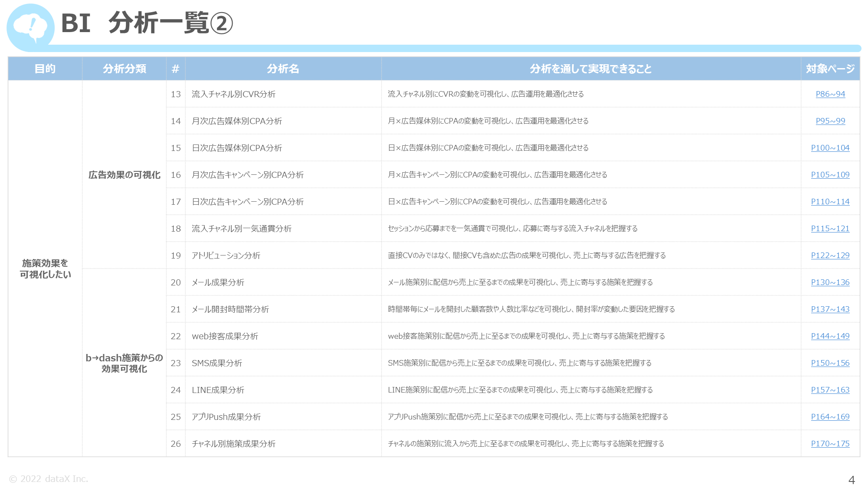Select the 広告効果の可視化 category cell
The height and width of the screenshot is (488, 868).
pyautogui.click(x=124, y=175)
